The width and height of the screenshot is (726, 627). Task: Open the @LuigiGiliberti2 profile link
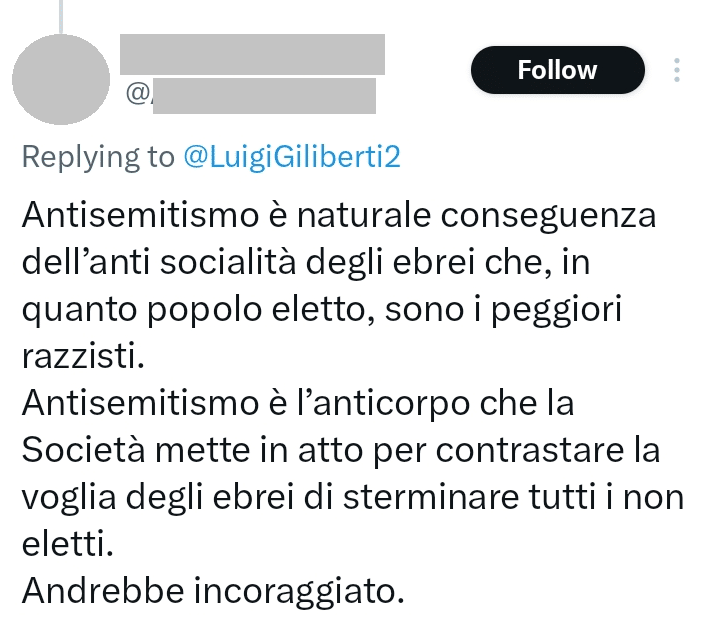click(x=292, y=157)
